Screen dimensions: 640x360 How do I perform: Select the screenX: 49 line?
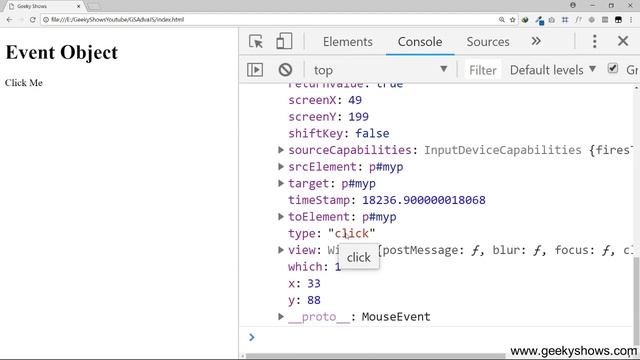pos(325,100)
